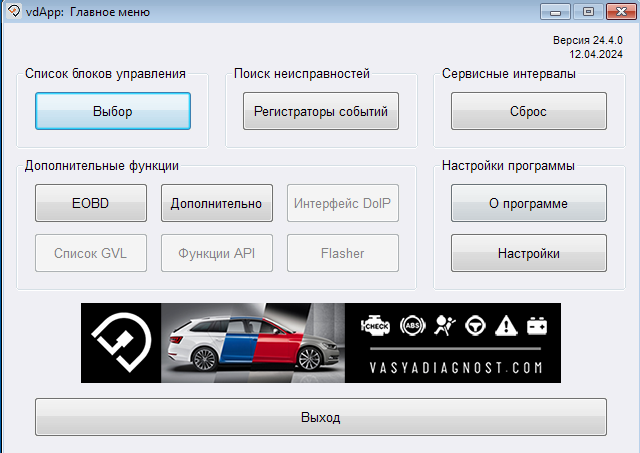
Task: Click the airbag icon in banner
Action: tap(445, 326)
